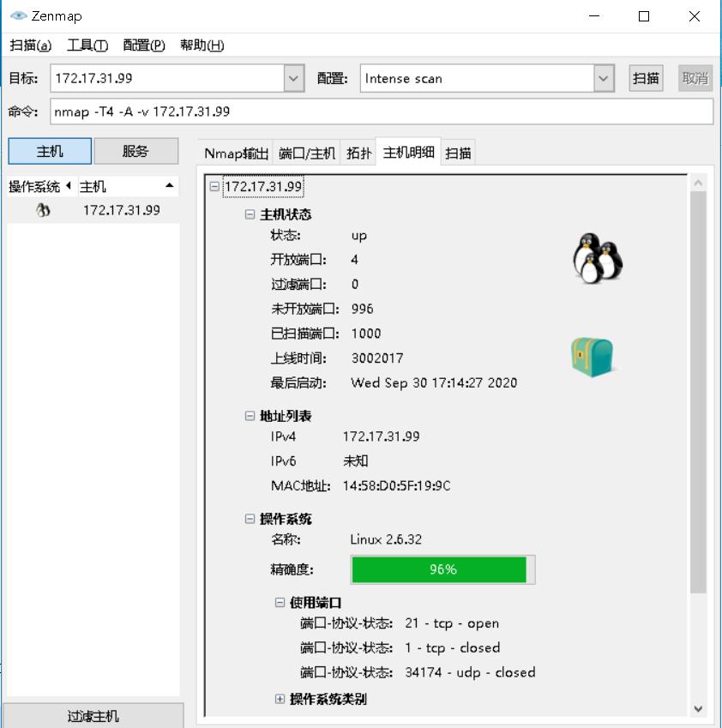Open the Intense scan profile dropdown
The width and height of the screenshot is (722, 728).
[603, 78]
